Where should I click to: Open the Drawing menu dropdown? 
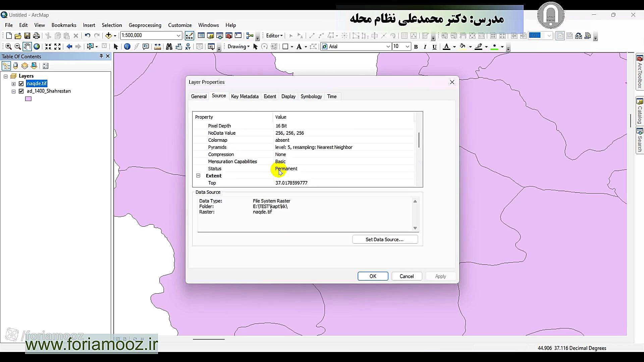point(238,47)
